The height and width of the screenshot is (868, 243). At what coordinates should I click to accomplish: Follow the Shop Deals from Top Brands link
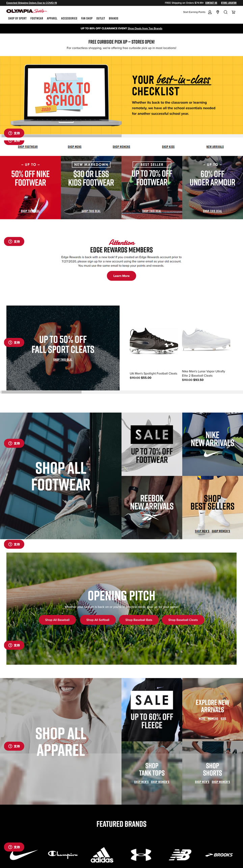145,28
